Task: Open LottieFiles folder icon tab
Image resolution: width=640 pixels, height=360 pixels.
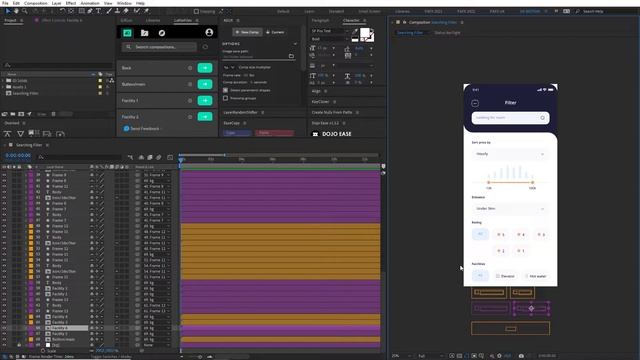Action: pyautogui.click(x=144, y=33)
